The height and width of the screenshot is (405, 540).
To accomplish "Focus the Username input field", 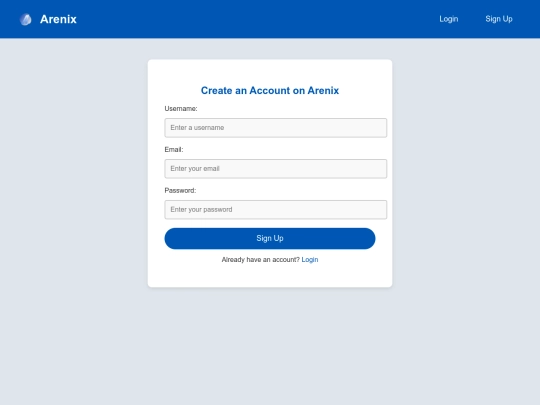I will (x=276, y=128).
